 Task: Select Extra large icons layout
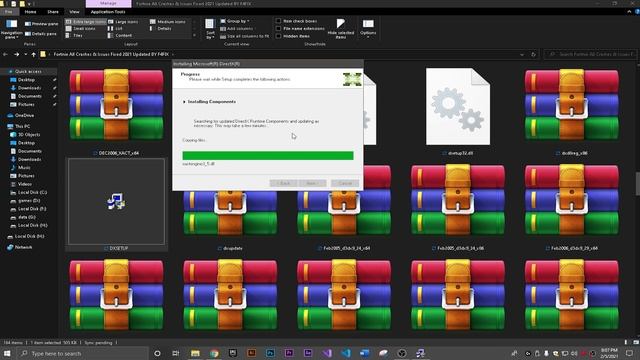86,22
